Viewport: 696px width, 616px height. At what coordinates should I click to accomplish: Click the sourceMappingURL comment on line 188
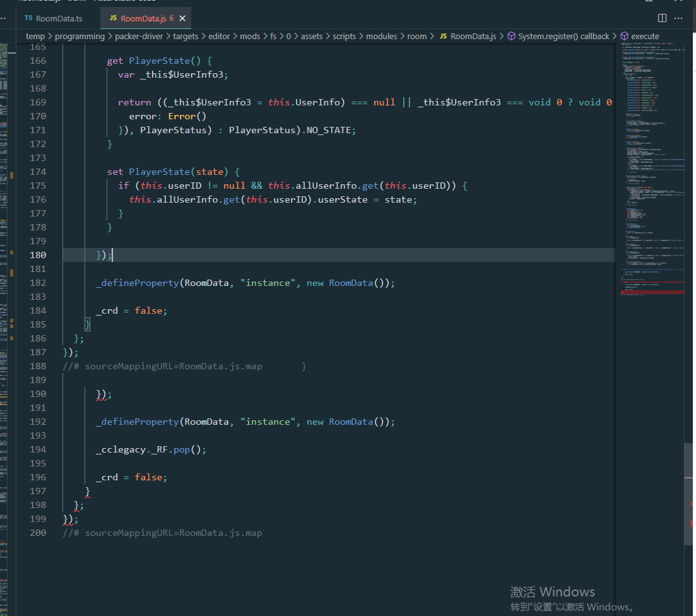[162, 366]
